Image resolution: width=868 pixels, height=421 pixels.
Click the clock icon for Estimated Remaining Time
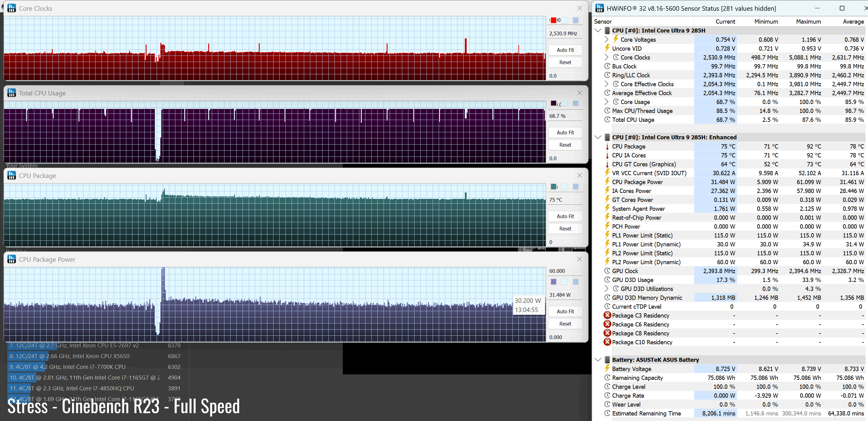pyautogui.click(x=607, y=413)
